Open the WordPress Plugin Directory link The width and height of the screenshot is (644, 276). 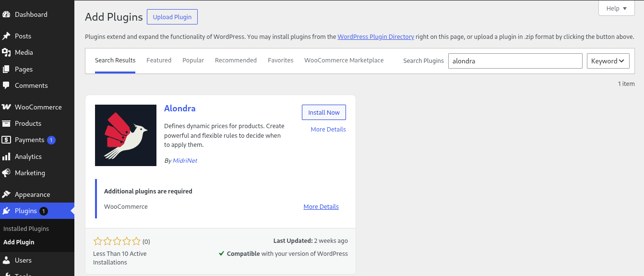tap(376, 37)
